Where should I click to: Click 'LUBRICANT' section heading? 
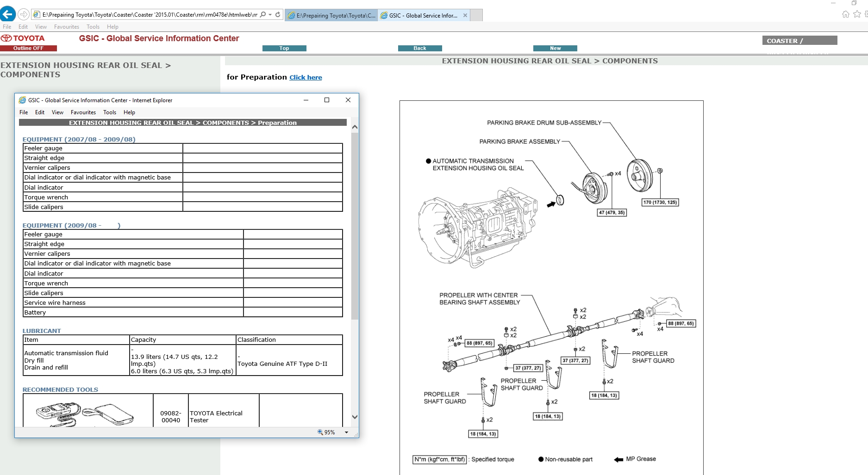coord(42,331)
